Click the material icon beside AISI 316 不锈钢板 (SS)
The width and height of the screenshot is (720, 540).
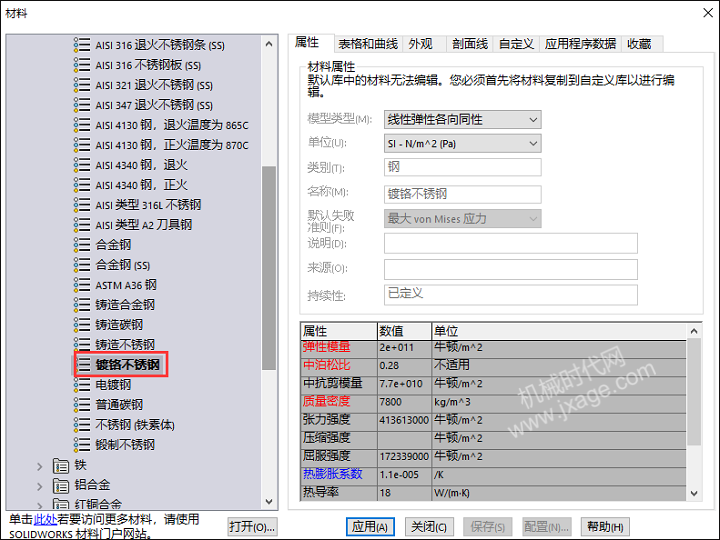point(82,65)
